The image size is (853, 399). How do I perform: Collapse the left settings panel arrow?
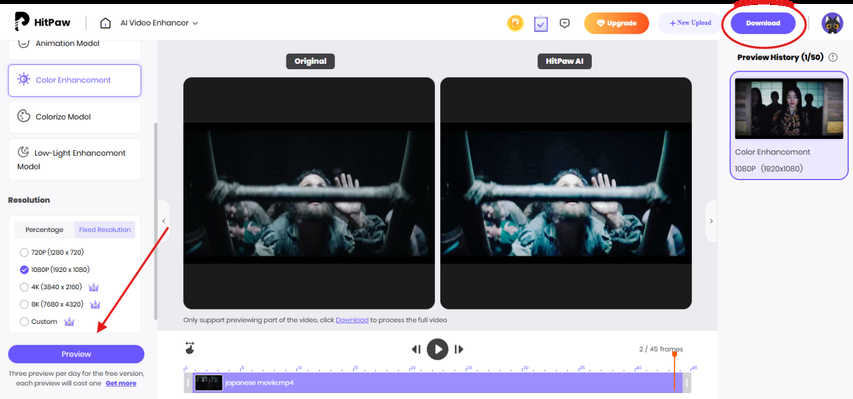click(164, 221)
